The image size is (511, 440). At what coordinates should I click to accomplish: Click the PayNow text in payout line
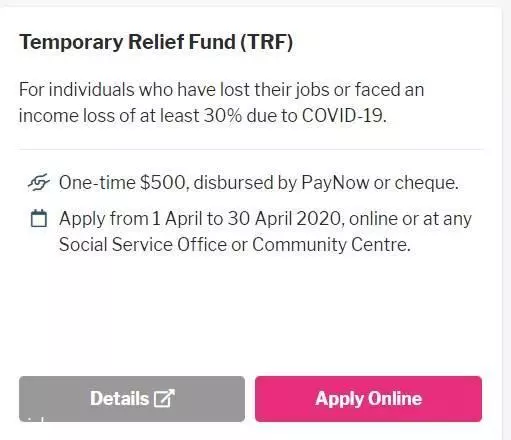[x=335, y=183]
